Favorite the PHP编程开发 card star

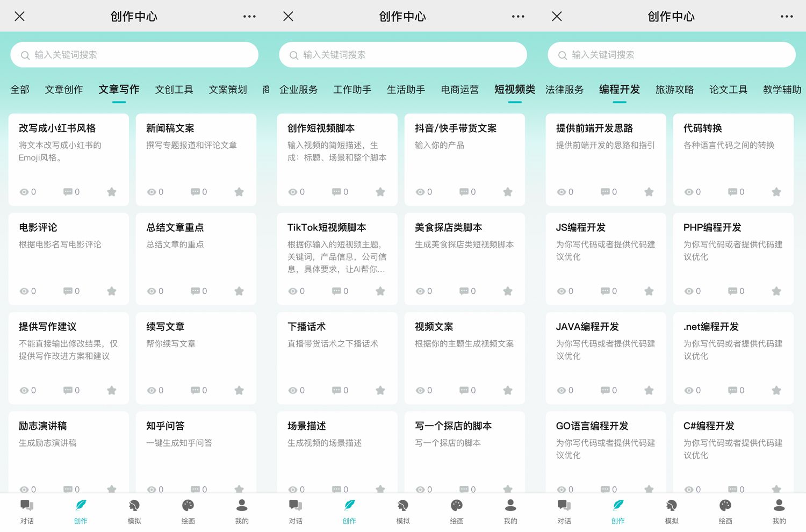776,291
